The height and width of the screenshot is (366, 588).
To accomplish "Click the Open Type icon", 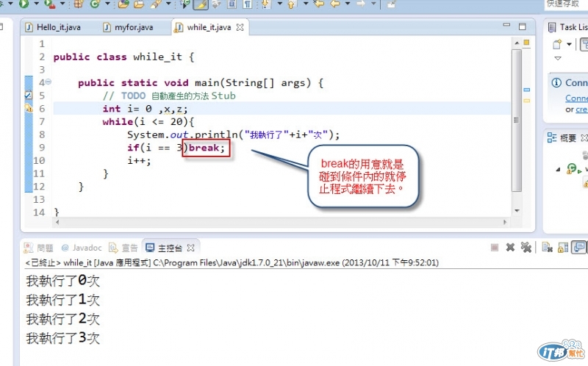I will coord(123,4).
